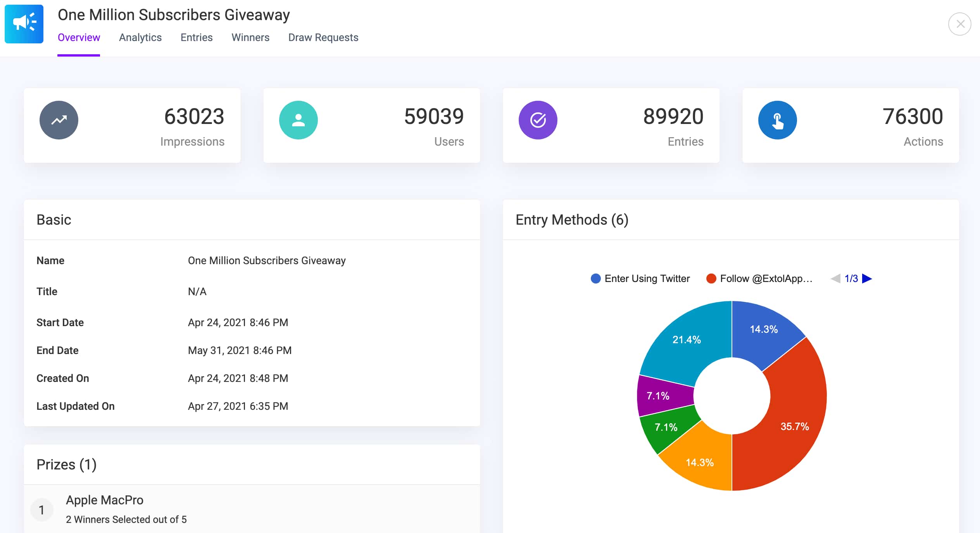Viewport: 980px width, 533px height.
Task: Click the Basic section heading
Action: 54,220
